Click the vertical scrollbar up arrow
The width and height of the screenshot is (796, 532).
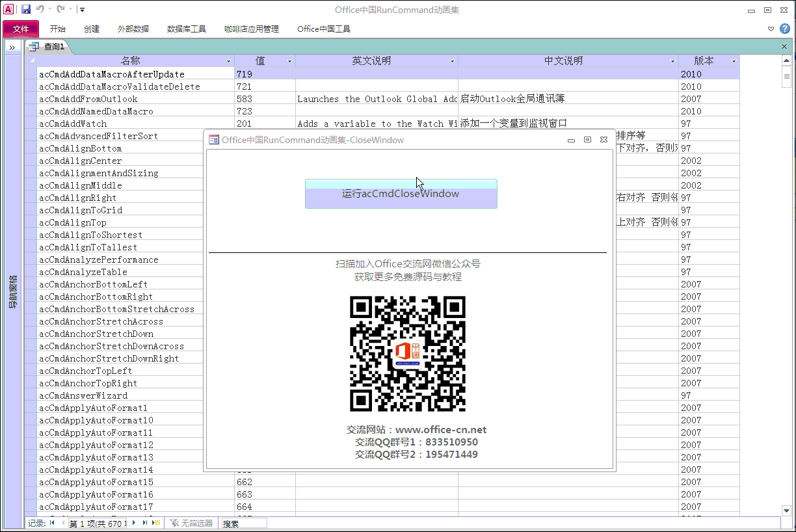pyautogui.click(x=786, y=61)
